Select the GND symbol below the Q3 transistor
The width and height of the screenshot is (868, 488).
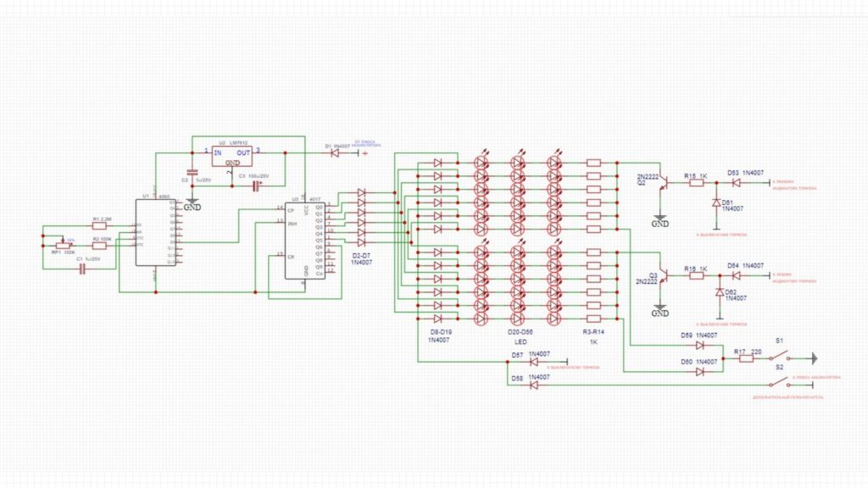point(659,310)
